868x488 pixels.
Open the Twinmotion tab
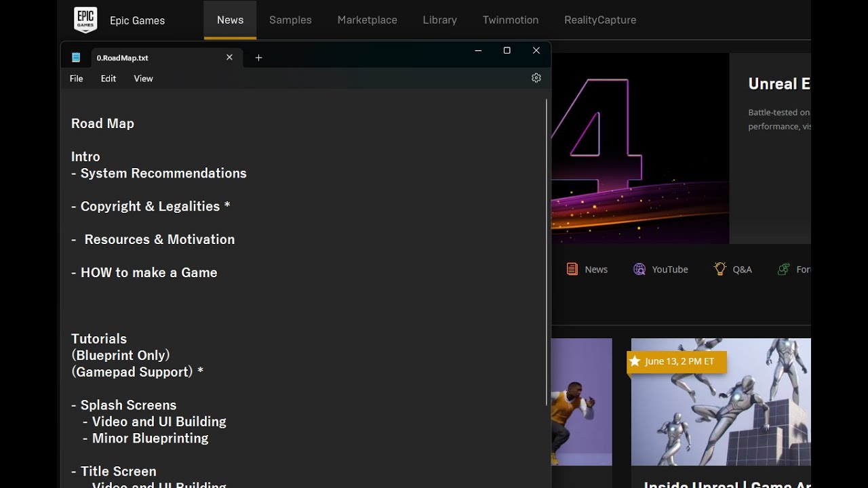pyautogui.click(x=511, y=20)
